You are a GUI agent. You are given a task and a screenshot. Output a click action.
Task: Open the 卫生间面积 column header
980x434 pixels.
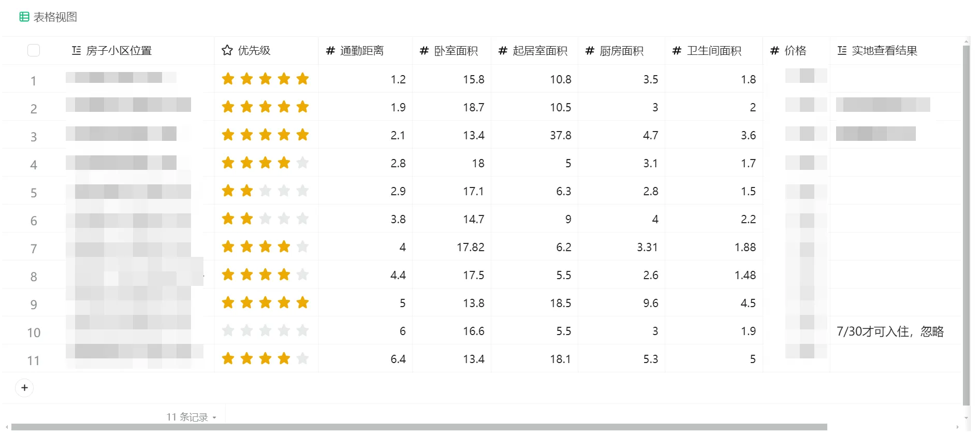pos(713,50)
